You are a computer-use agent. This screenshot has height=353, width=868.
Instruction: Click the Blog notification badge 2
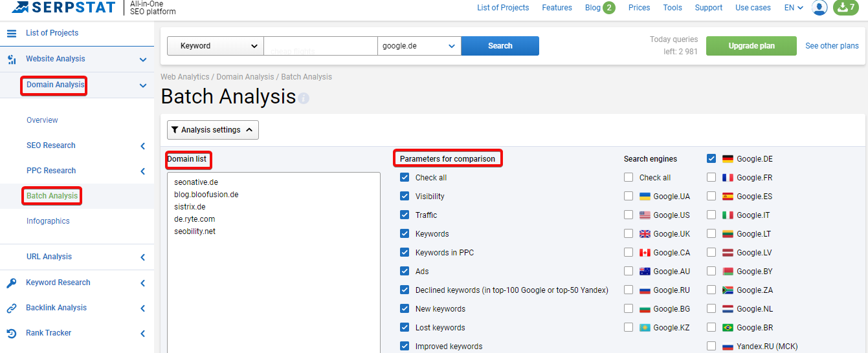click(609, 8)
